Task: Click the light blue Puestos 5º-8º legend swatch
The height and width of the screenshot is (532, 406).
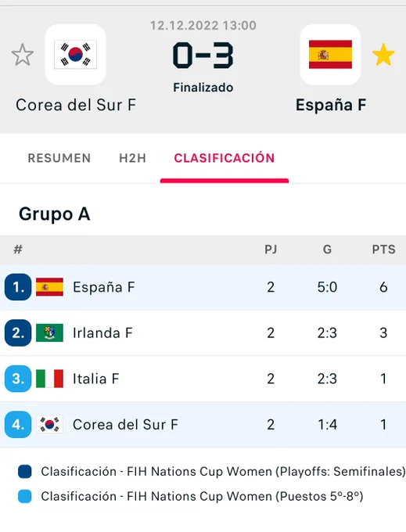Action: [25, 496]
